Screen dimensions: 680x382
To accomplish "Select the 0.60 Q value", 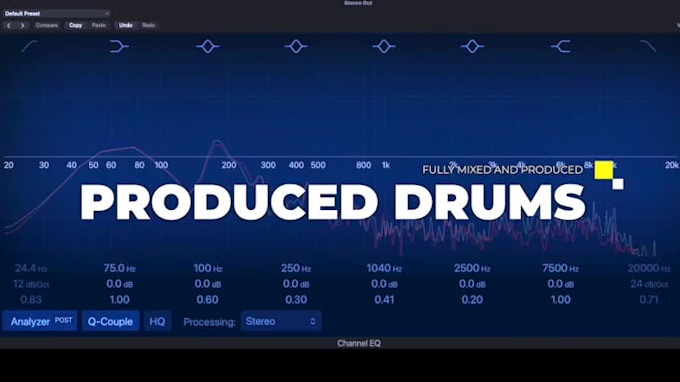I will (208, 300).
